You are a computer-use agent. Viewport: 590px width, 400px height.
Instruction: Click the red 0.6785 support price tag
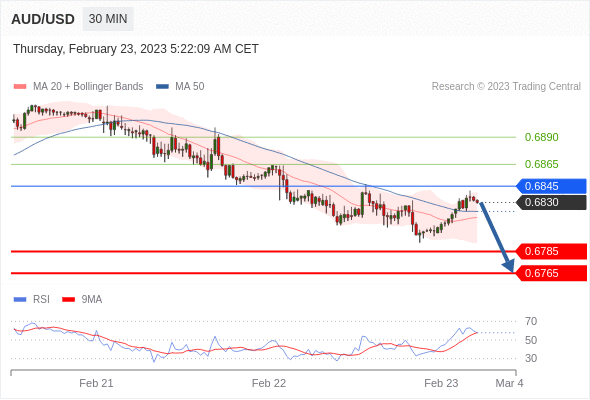click(x=551, y=251)
